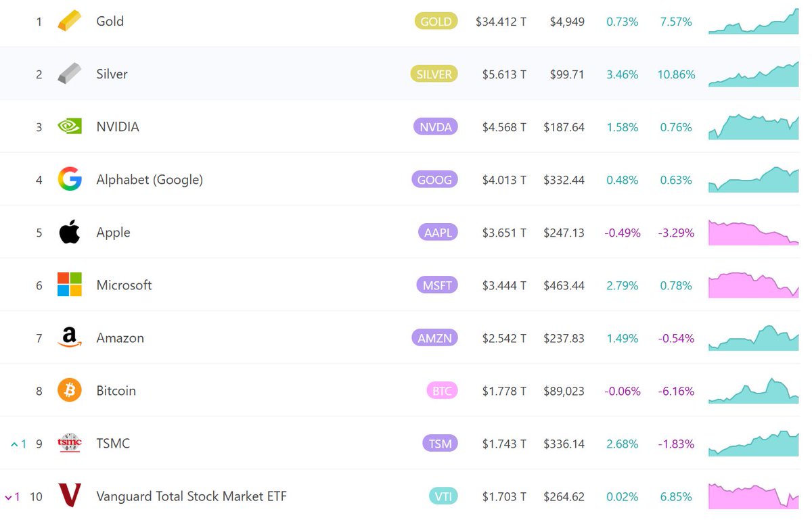Click the Microsoft logo icon
812x520 pixels.
point(69,285)
